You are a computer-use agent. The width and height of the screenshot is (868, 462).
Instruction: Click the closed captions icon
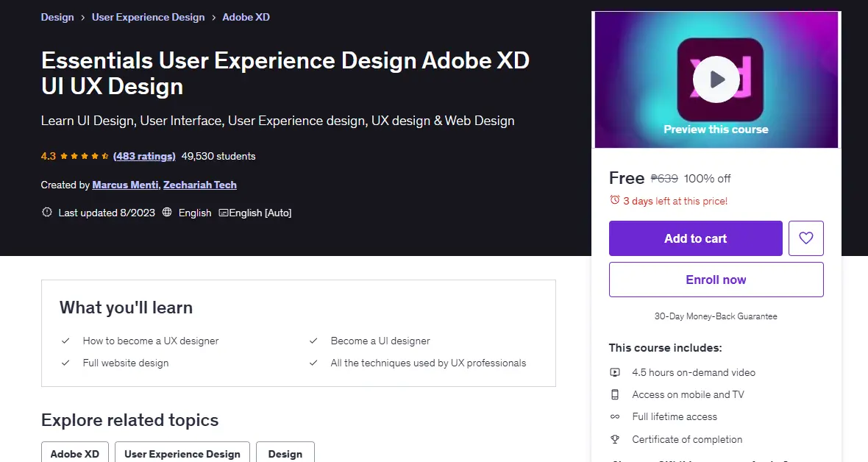[224, 213]
